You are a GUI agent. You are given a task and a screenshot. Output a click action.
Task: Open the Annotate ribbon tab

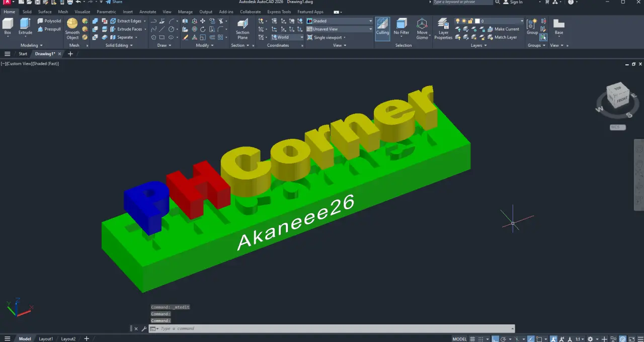pyautogui.click(x=147, y=12)
